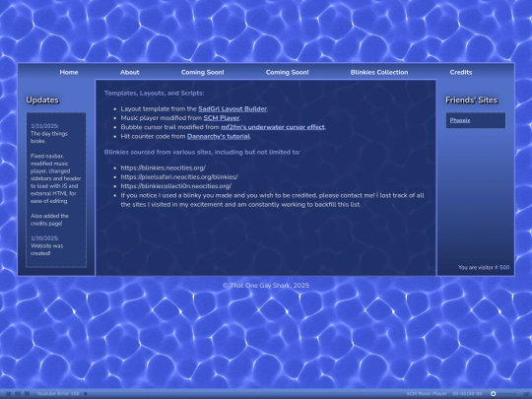
Task: Open mf2fm's underwater cursor effect link
Action: pos(273,127)
